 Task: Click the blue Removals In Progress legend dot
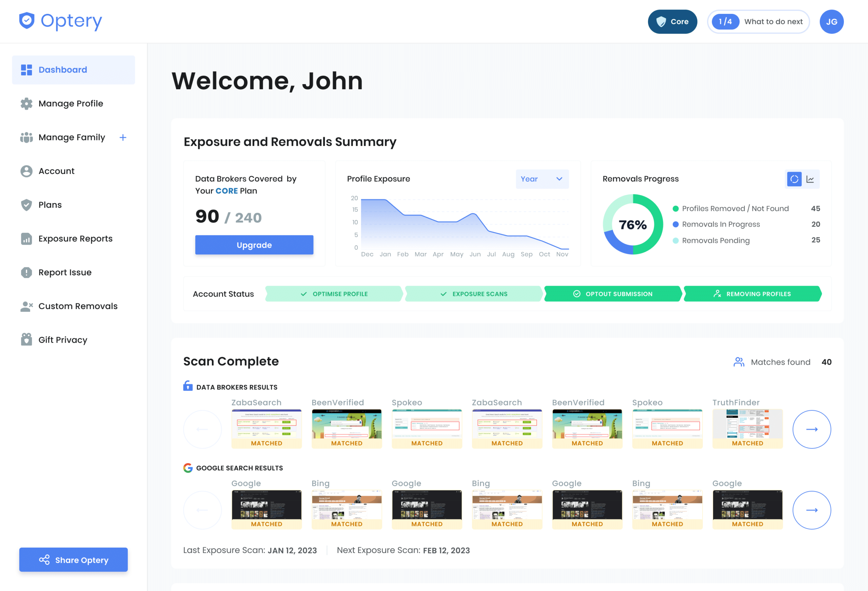[x=675, y=224]
